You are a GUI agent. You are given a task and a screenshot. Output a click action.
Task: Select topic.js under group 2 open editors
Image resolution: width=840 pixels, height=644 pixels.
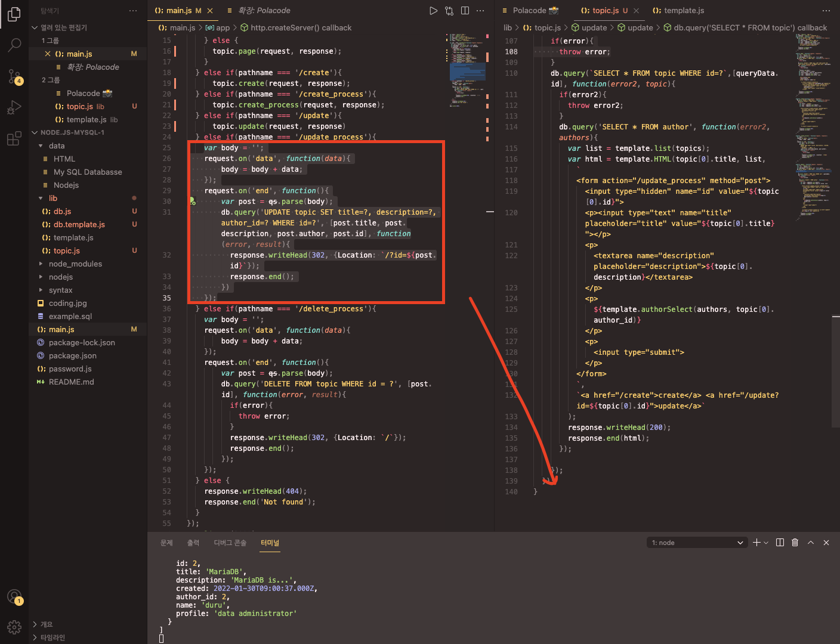pos(88,106)
